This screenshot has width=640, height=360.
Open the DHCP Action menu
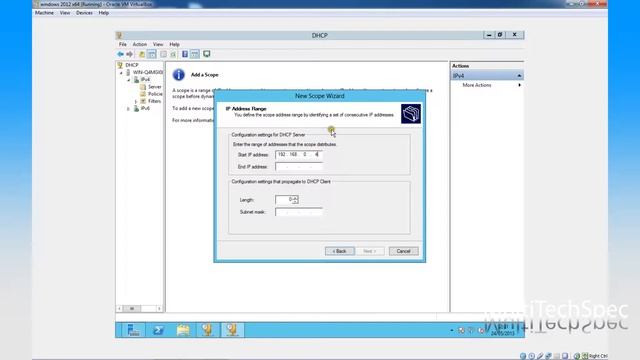(140, 44)
